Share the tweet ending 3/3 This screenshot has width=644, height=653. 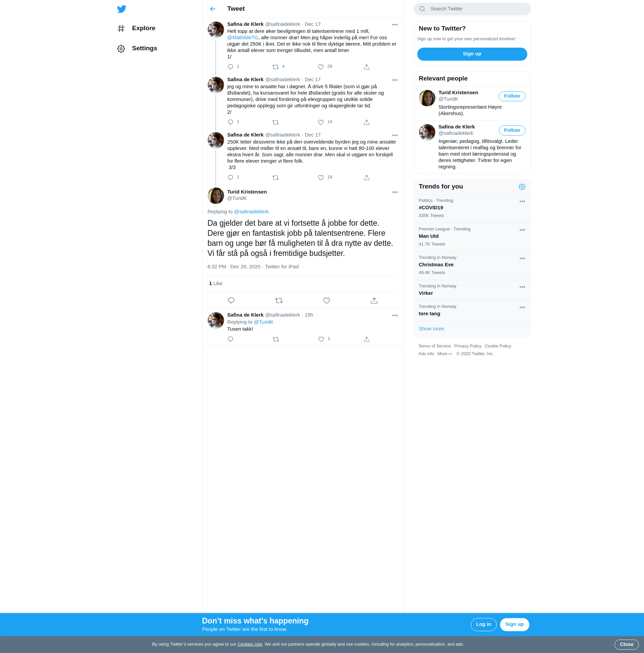click(367, 178)
